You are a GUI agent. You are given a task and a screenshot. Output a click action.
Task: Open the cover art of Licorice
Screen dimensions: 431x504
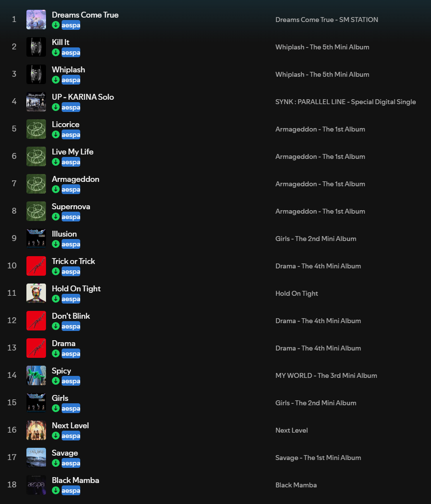click(36, 129)
